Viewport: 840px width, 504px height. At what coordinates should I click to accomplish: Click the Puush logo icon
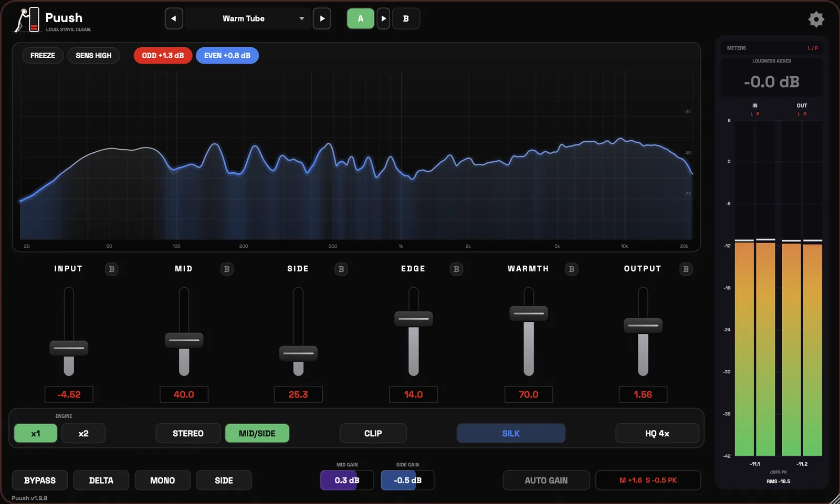tap(27, 20)
